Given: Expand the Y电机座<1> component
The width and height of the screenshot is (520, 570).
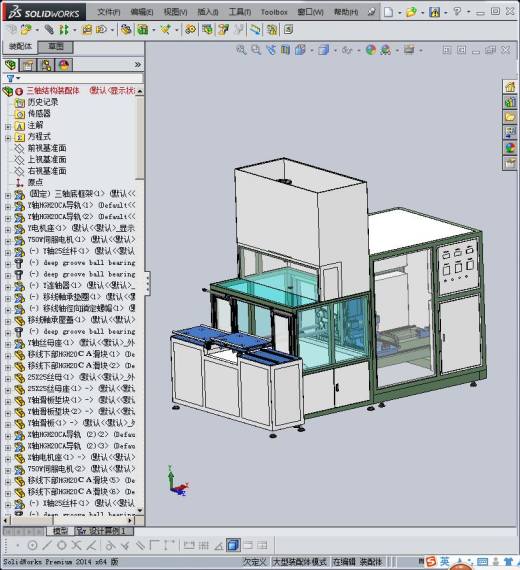Looking at the screenshot, I should [x=8, y=230].
